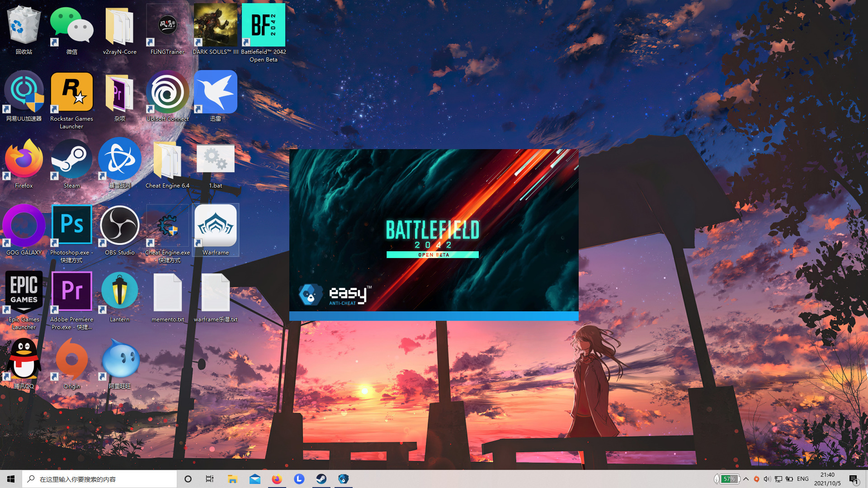Show hidden tray icons chevron

tap(746, 479)
